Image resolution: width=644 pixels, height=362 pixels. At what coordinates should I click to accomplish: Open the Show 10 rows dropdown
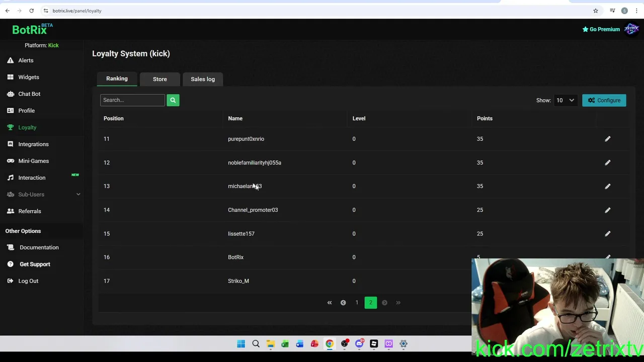point(565,100)
